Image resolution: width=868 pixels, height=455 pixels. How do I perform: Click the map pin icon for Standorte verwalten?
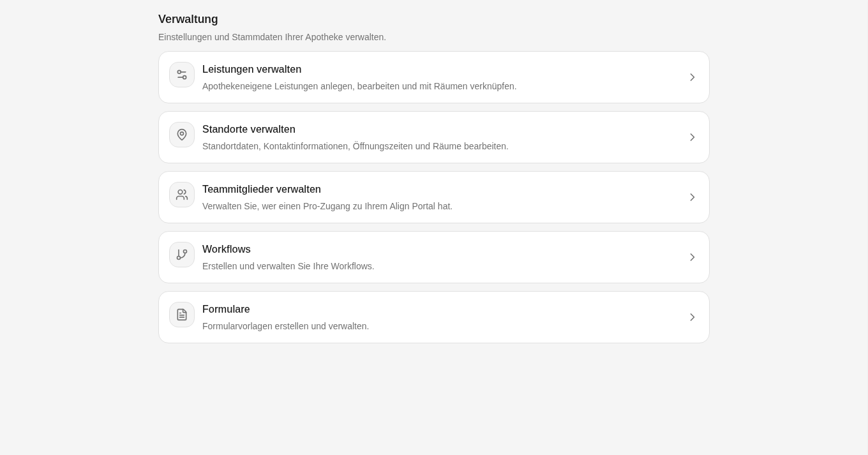point(182,135)
